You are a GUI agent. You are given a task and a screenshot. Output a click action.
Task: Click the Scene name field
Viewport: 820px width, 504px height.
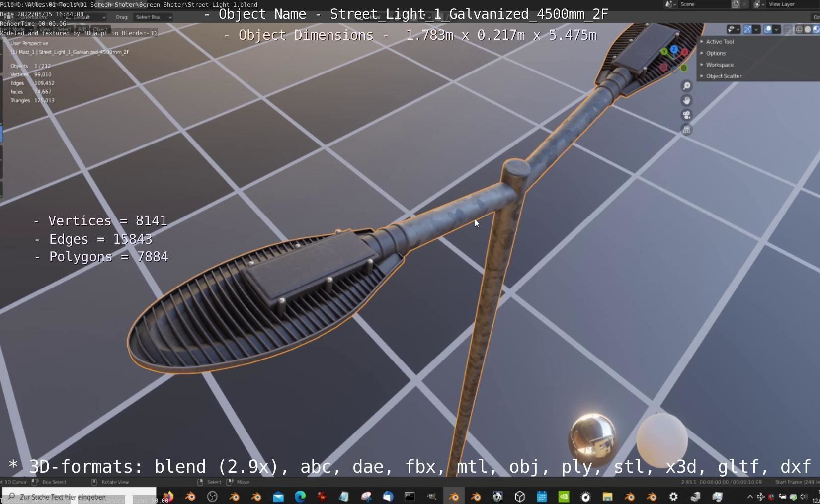click(x=704, y=4)
